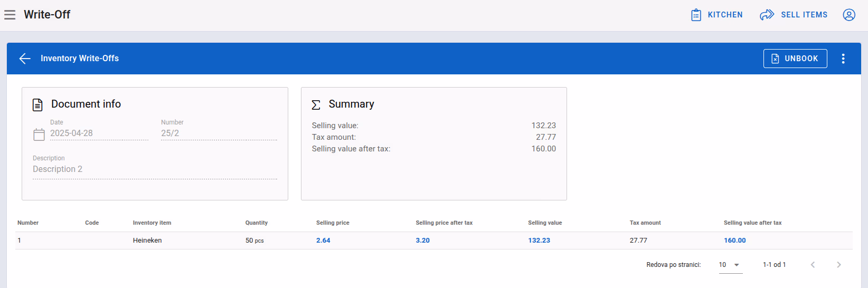Viewport: 868px width, 288px height.
Task: Click the Sell Items share arrow icon
Action: (x=767, y=15)
